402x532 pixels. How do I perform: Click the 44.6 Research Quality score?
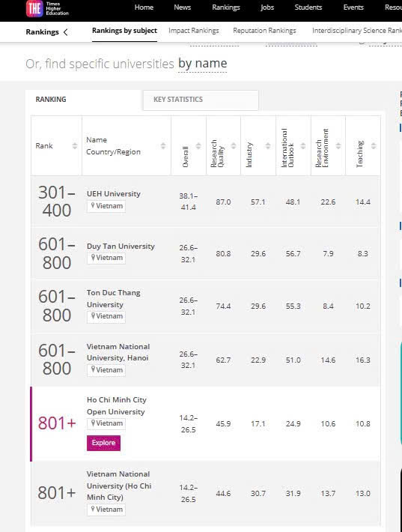223,493
